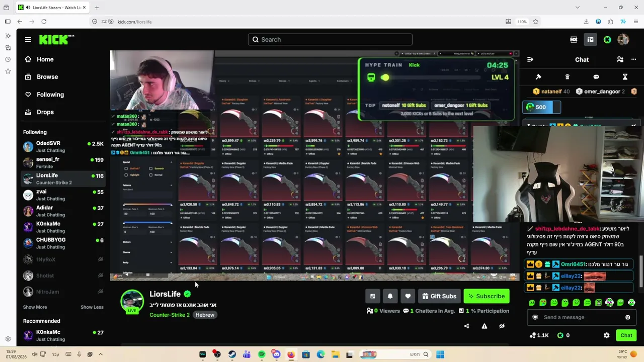Click the Counter-Strike 2 category link
644x362 pixels.
coord(170,315)
